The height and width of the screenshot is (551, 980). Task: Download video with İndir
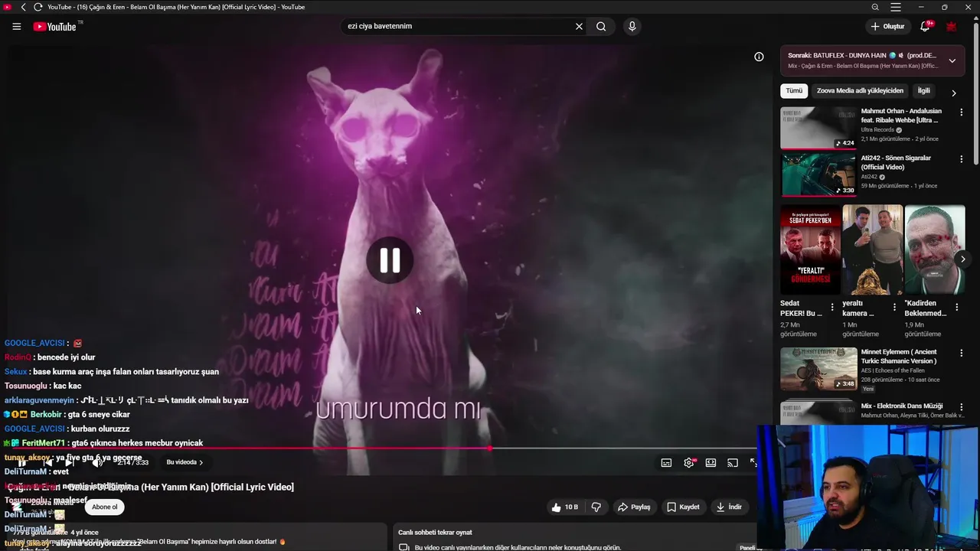pyautogui.click(x=729, y=507)
